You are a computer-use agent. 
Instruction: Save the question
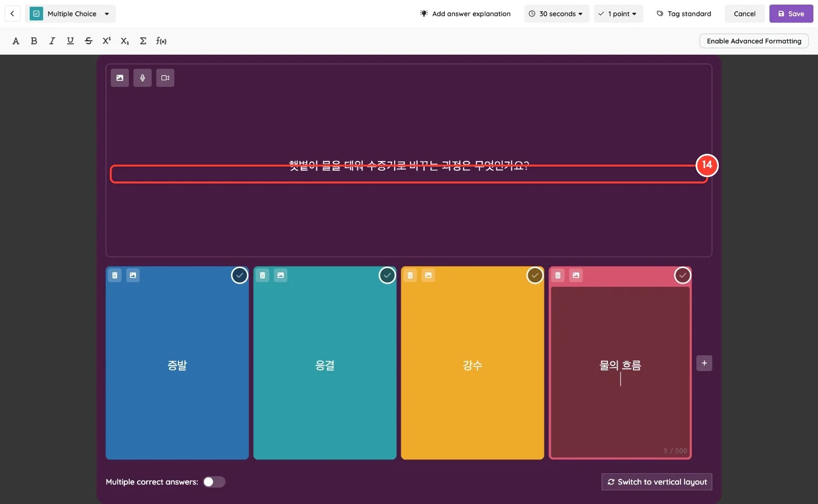click(791, 14)
